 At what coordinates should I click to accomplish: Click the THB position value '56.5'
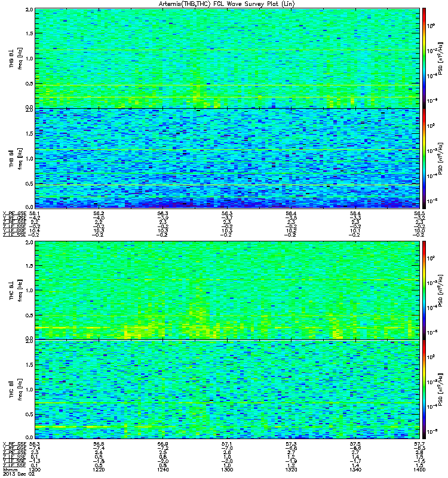[419, 213]
